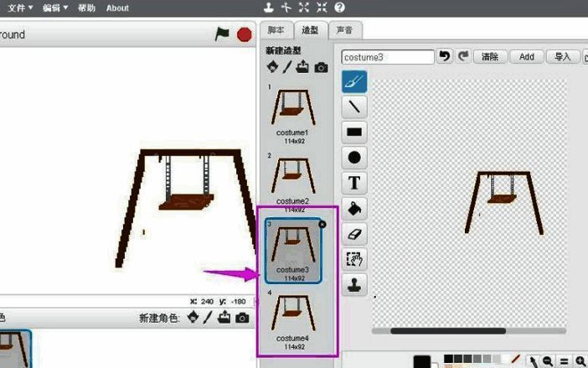Click the 清除 button
The image size is (588, 368).
pyautogui.click(x=490, y=57)
